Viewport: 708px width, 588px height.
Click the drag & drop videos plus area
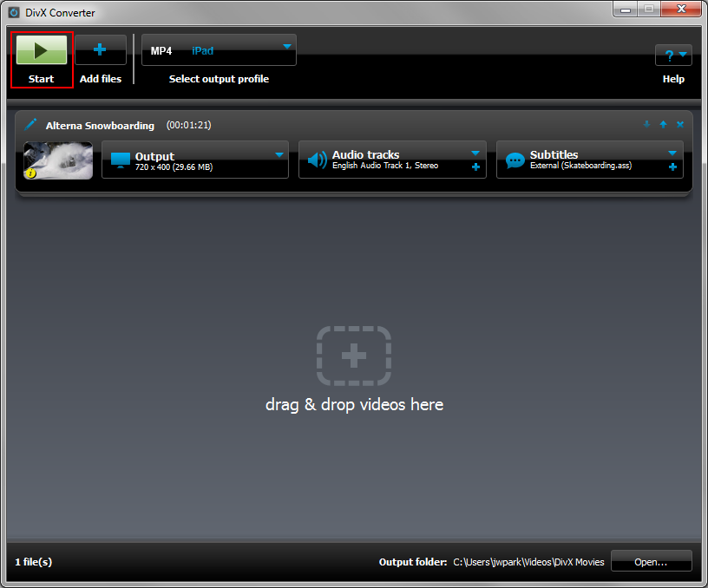click(354, 356)
